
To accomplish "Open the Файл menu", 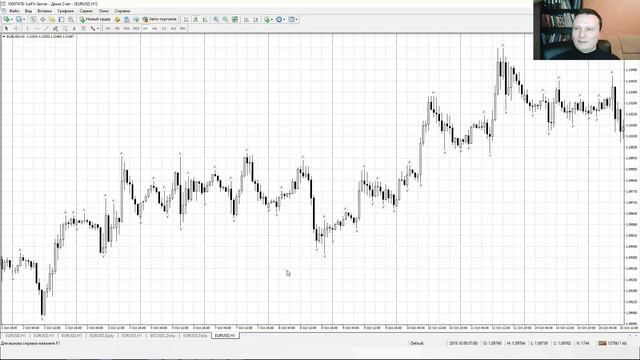I will pos(14,11).
